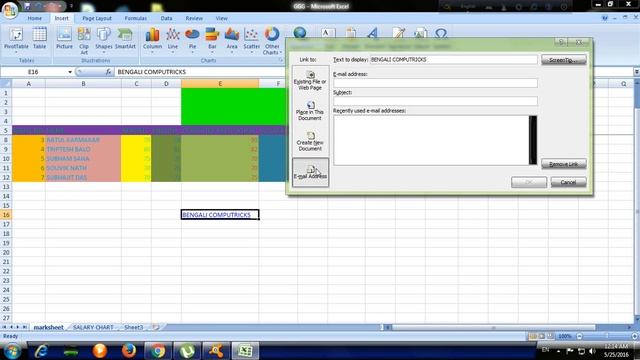Select column header C
Screen dimensions: 640x360
click(x=136, y=84)
